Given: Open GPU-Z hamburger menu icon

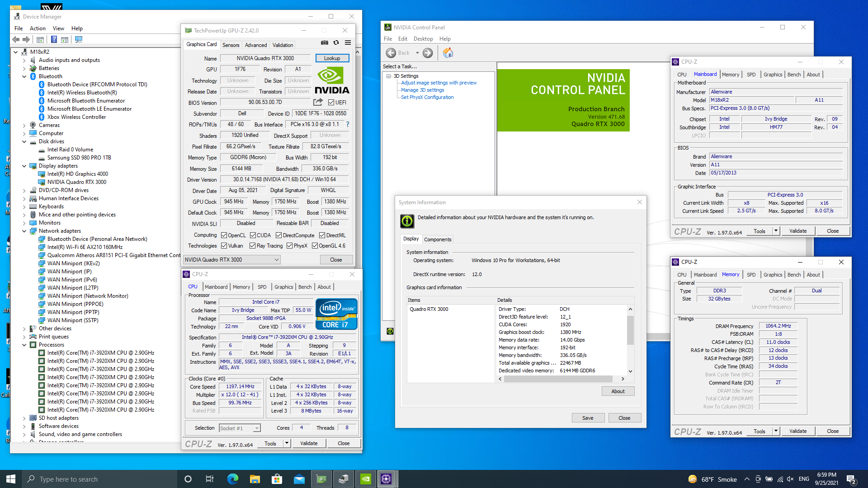Looking at the screenshot, I should [348, 43].
